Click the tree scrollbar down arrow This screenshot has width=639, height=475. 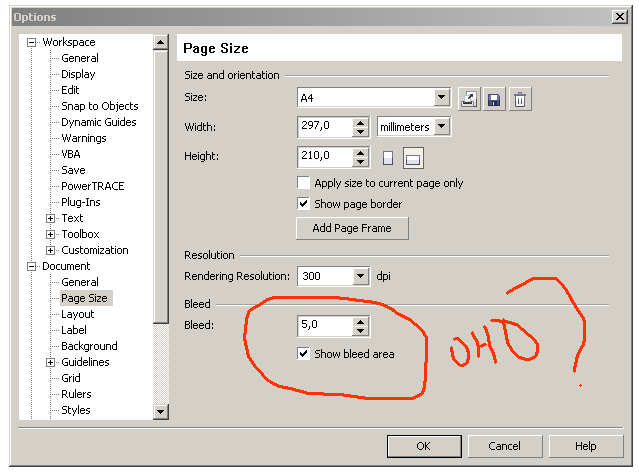click(161, 411)
